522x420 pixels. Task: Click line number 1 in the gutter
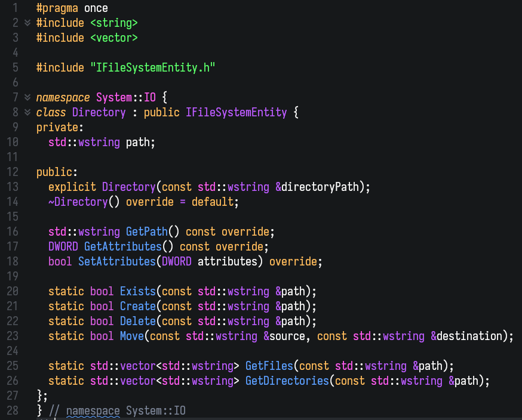click(x=16, y=8)
